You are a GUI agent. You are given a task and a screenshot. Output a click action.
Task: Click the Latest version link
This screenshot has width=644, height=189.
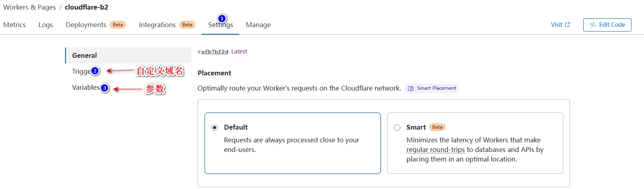point(239,51)
